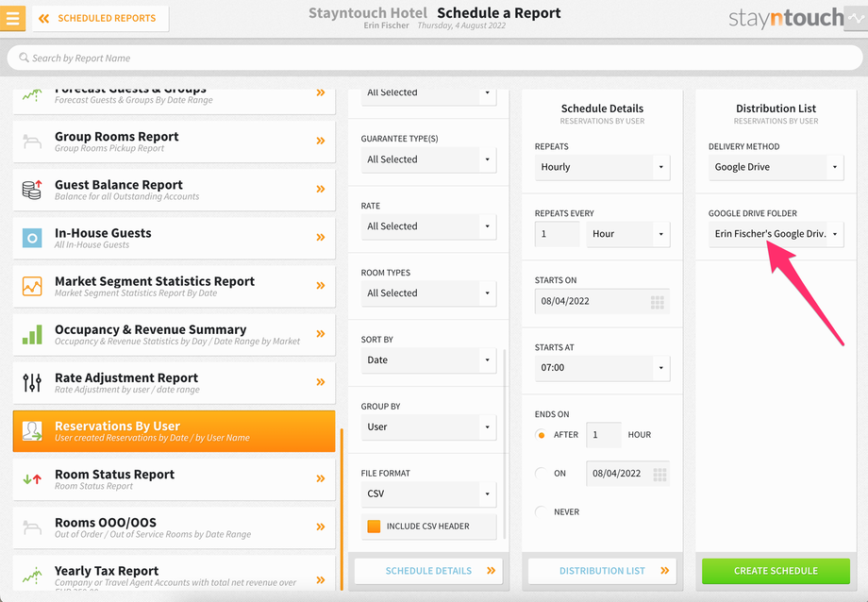Viewport: 868px width, 602px height.
Task: Open the Room Types dropdown
Action: (x=428, y=293)
